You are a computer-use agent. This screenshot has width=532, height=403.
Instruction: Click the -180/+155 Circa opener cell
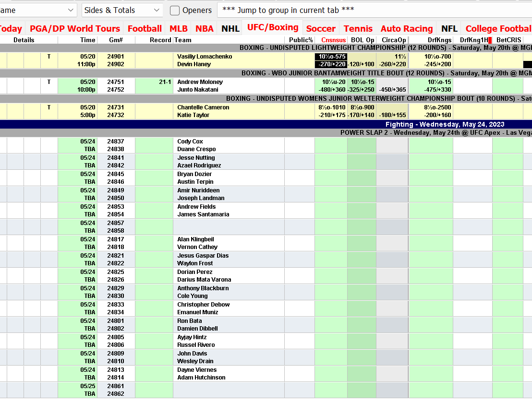393,115
